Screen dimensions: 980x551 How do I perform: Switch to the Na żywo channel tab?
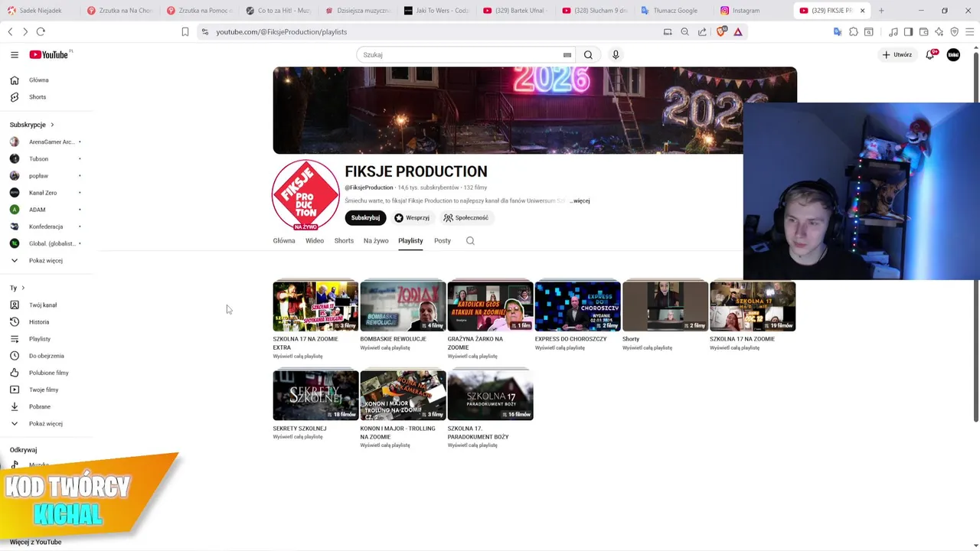click(376, 240)
